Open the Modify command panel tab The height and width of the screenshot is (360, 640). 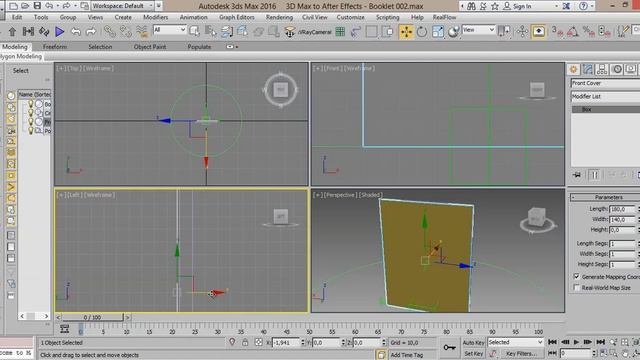(x=588, y=69)
